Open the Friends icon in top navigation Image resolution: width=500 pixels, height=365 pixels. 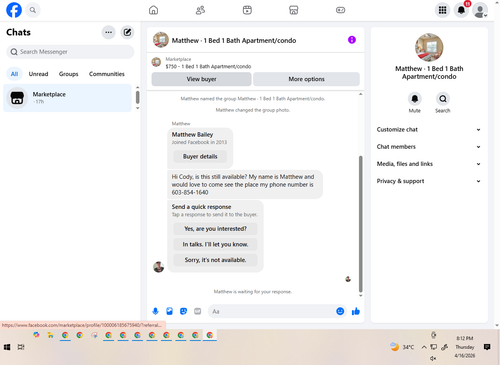[200, 10]
